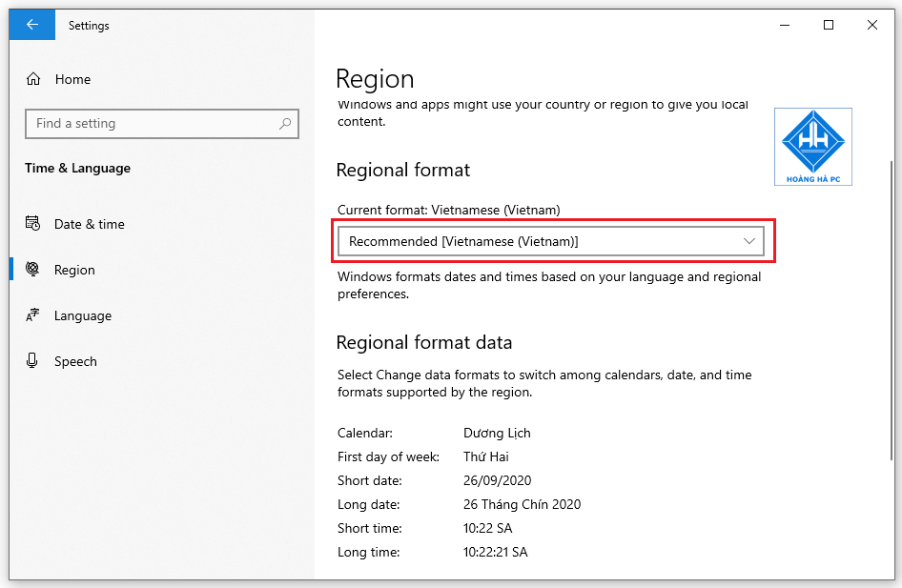Click the Language sidebar entry
The width and height of the screenshot is (902, 588).
[x=85, y=315]
